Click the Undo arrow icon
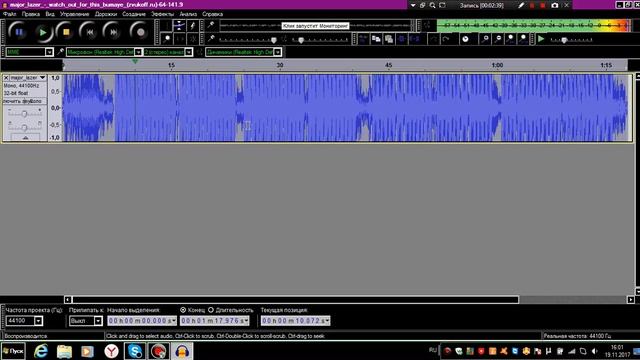Screen dimensions: 640x360 [x=433, y=39]
